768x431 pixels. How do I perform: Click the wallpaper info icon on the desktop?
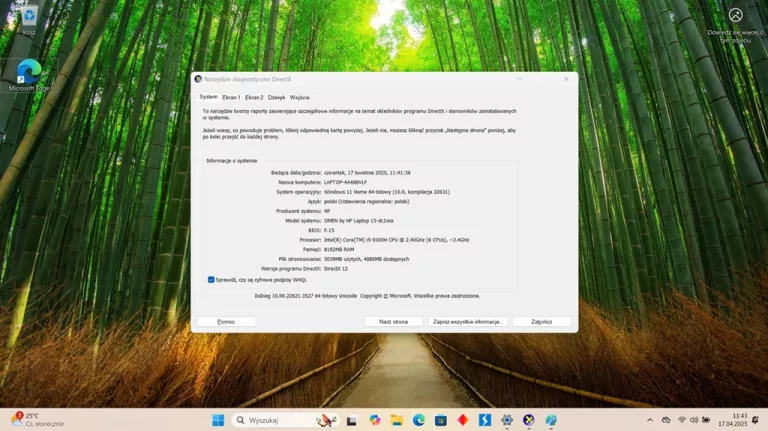click(735, 15)
